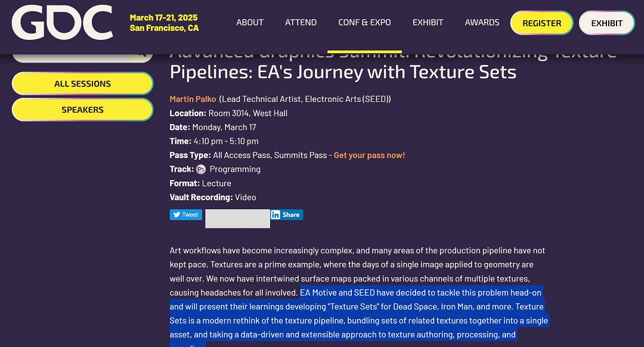Share the session on LinkedIn
This screenshot has height=347, width=644.
(x=286, y=215)
